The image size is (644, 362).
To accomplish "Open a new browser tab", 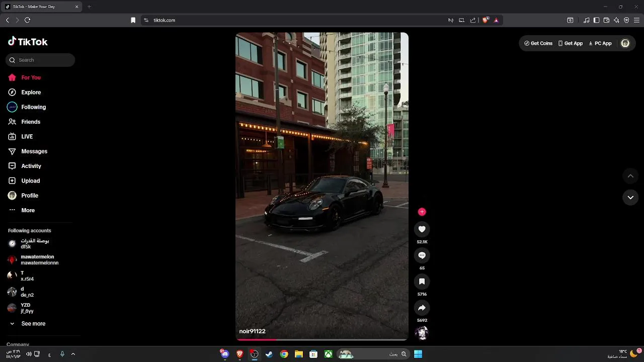I will [89, 7].
